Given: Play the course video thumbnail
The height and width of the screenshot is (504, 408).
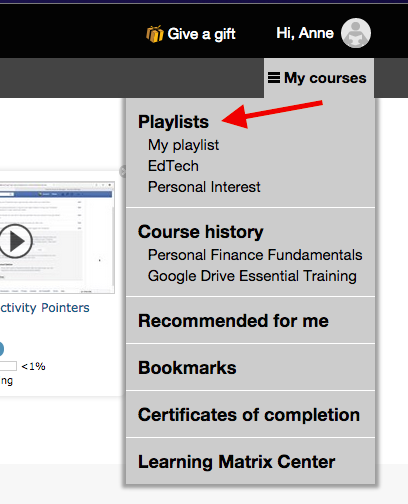Looking at the screenshot, I should pos(16,241).
